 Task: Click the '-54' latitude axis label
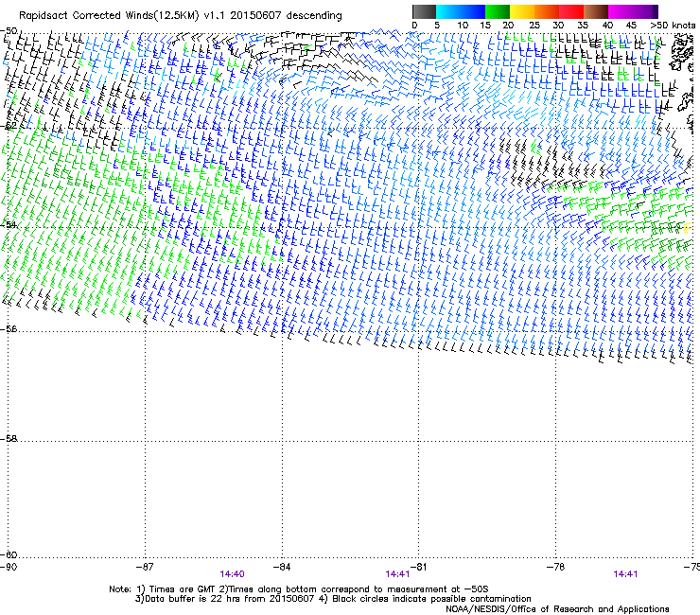[x=9, y=224]
